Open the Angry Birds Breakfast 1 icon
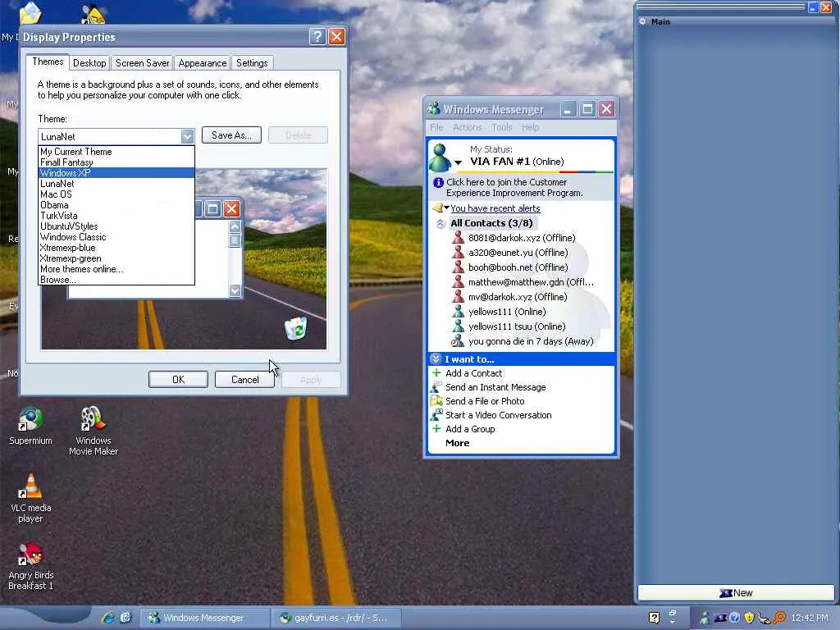The height and width of the screenshot is (630, 840). click(30, 566)
